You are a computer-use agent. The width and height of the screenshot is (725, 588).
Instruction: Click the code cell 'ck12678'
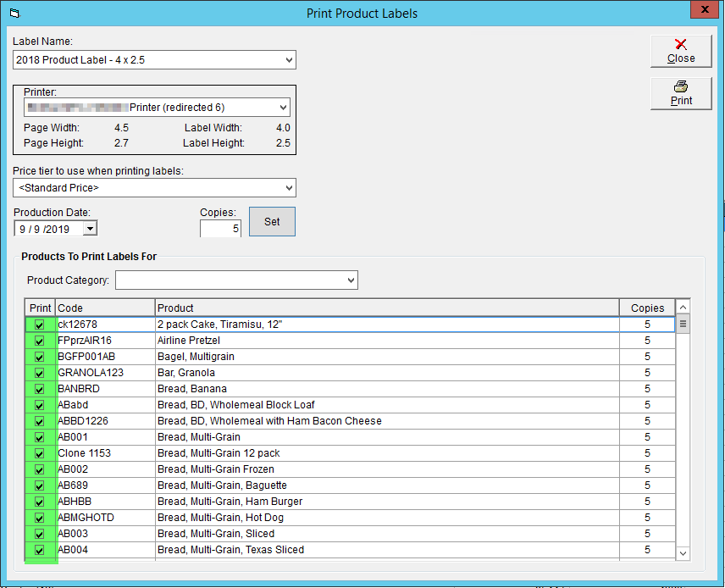point(105,325)
